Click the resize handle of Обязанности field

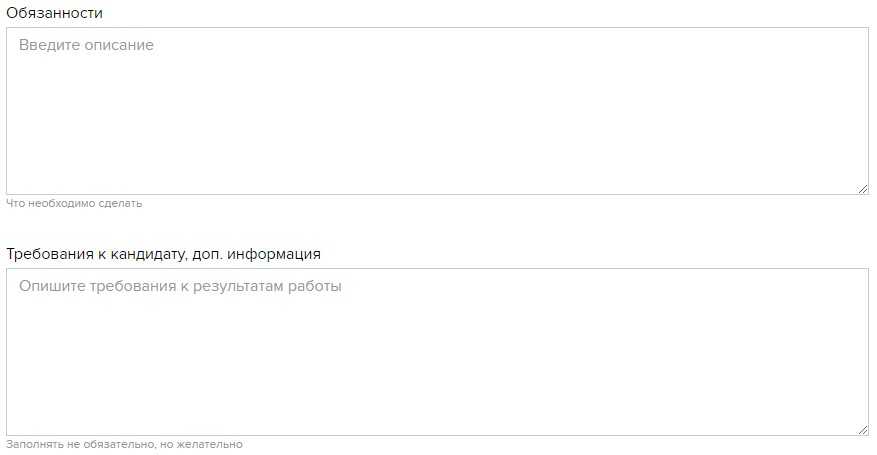[x=862, y=188]
